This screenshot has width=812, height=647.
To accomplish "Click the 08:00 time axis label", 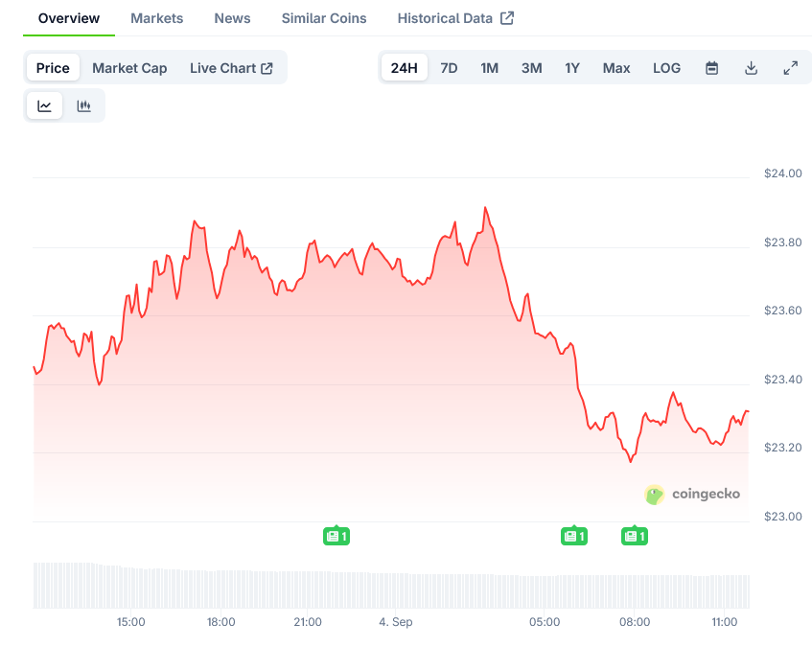I will tap(635, 622).
